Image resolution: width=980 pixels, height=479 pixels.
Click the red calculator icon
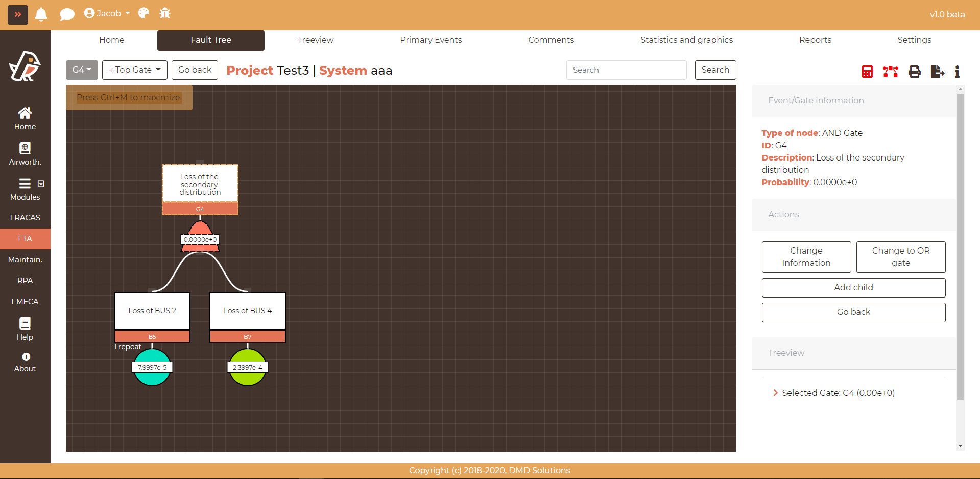(867, 72)
